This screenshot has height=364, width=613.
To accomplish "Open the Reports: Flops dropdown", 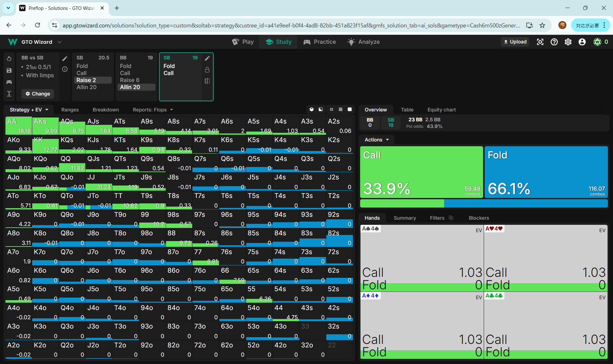I will (x=153, y=110).
